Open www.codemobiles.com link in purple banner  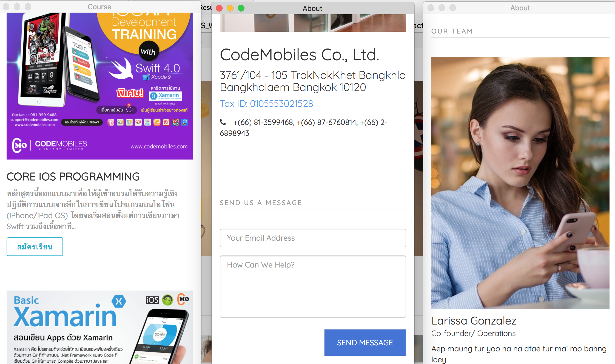coord(159,146)
